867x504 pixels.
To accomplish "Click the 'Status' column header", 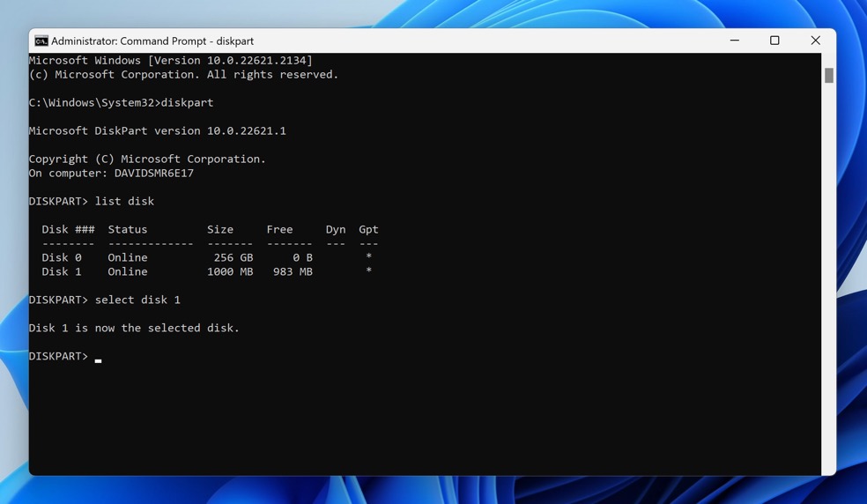I will coord(128,229).
